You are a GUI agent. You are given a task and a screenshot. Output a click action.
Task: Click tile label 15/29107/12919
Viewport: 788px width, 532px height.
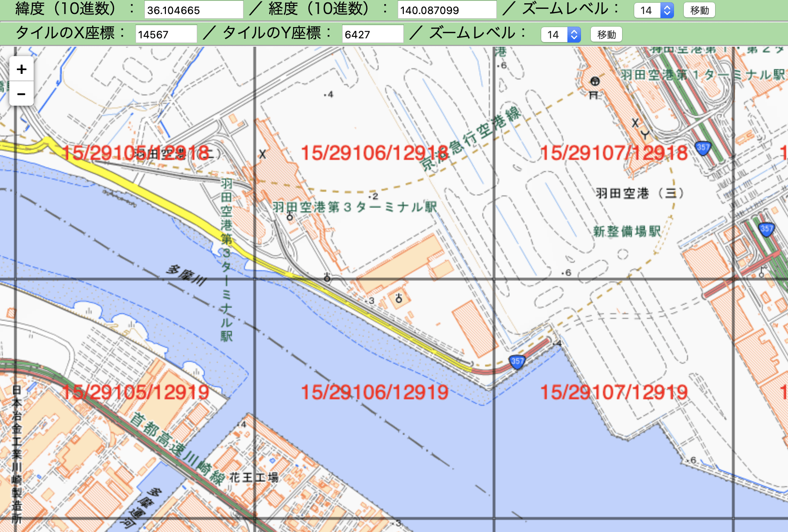point(614,392)
